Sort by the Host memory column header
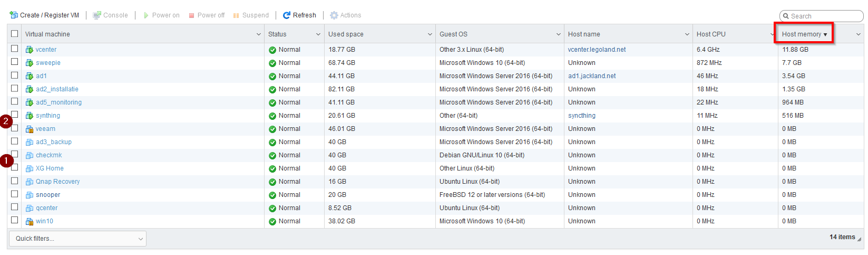Screen dimensions: 868x255 pos(801,34)
